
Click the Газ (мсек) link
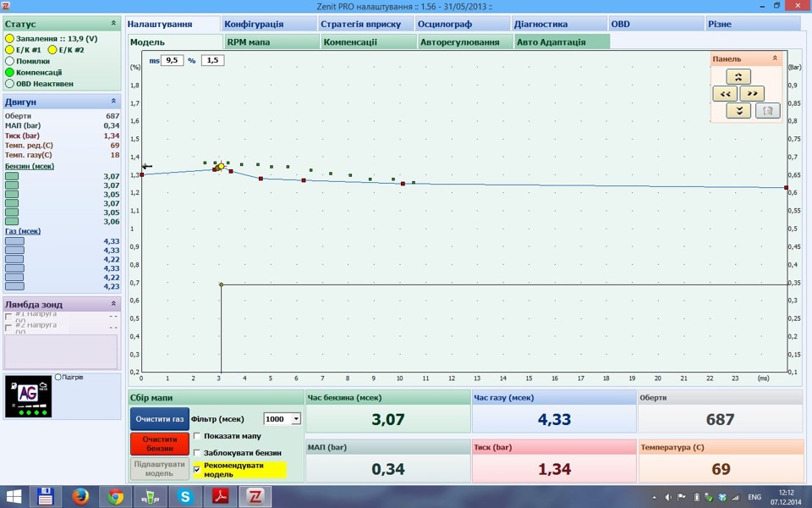pyautogui.click(x=23, y=231)
